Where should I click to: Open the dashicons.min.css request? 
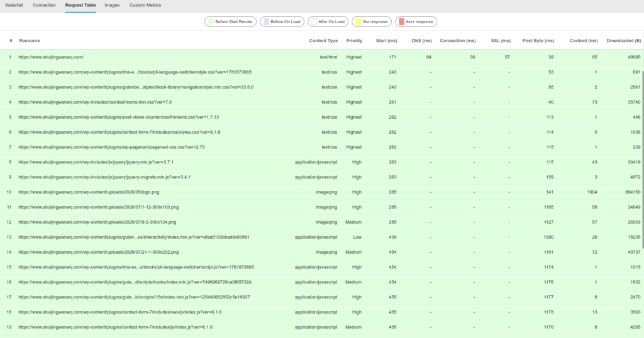point(95,102)
